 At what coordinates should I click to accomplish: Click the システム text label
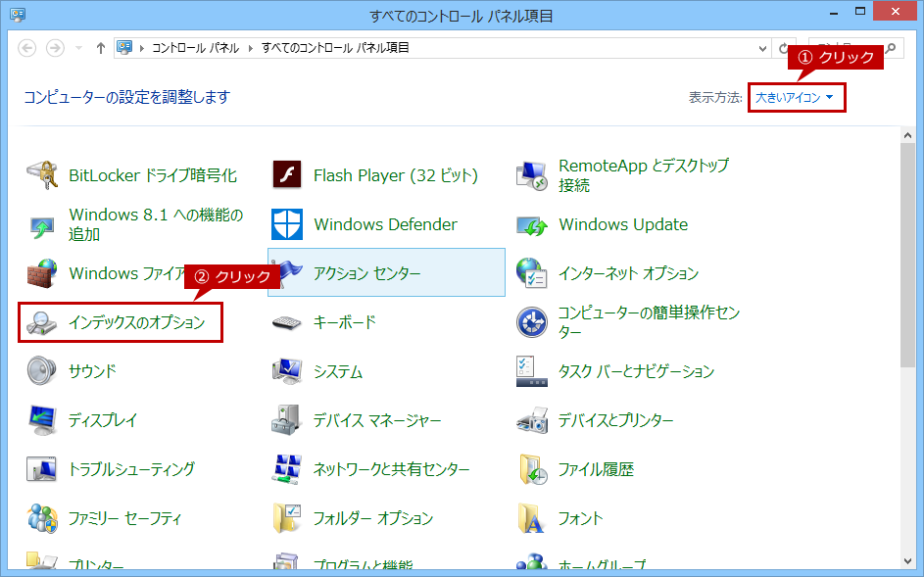click(338, 371)
